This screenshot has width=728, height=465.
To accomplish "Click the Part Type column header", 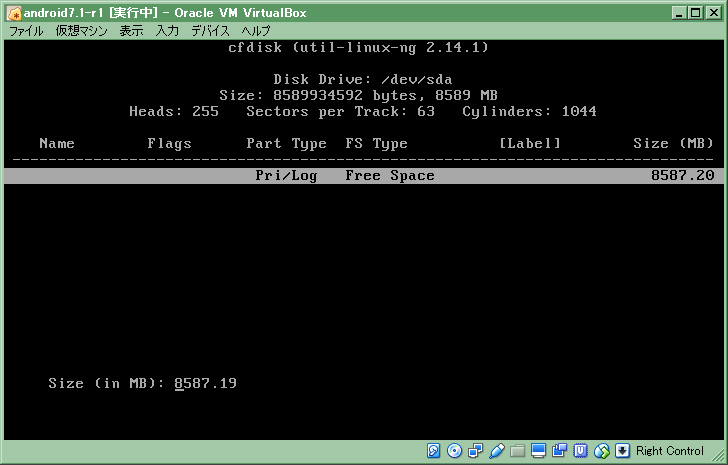I will (286, 144).
